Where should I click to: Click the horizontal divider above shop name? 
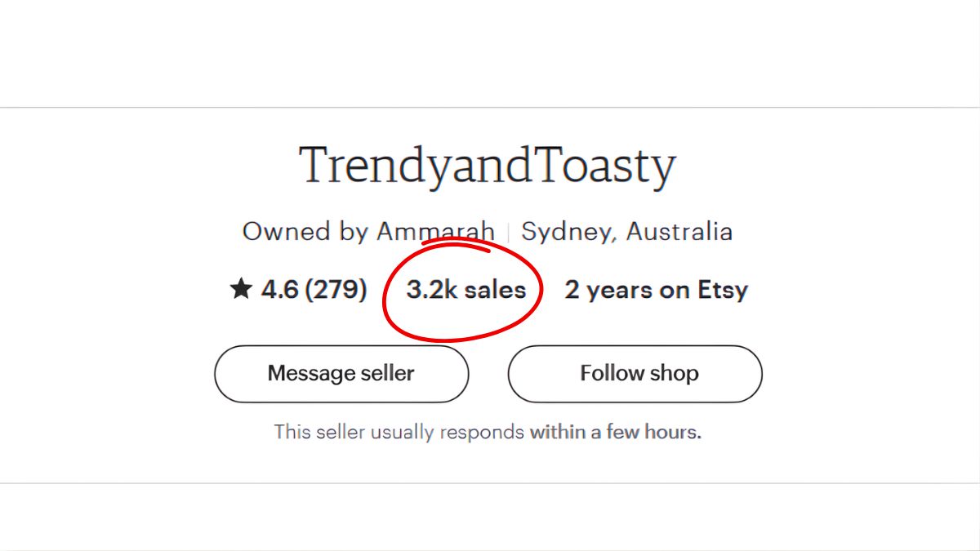[x=490, y=108]
